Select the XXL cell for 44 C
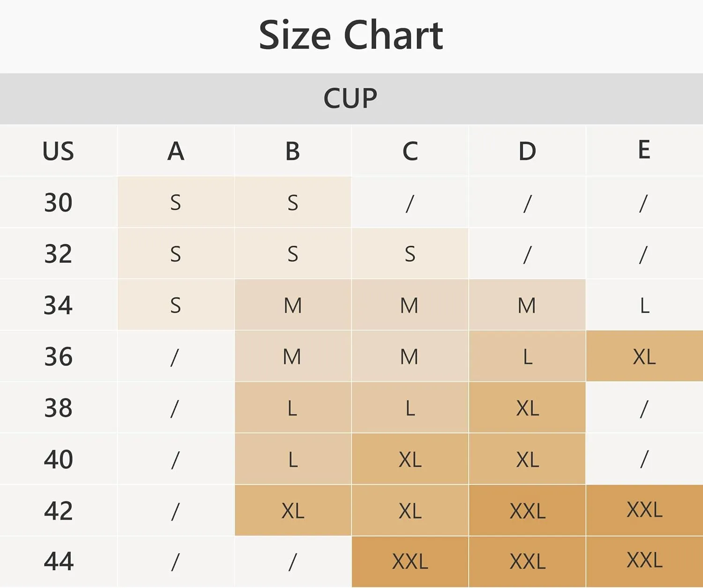 pos(410,561)
